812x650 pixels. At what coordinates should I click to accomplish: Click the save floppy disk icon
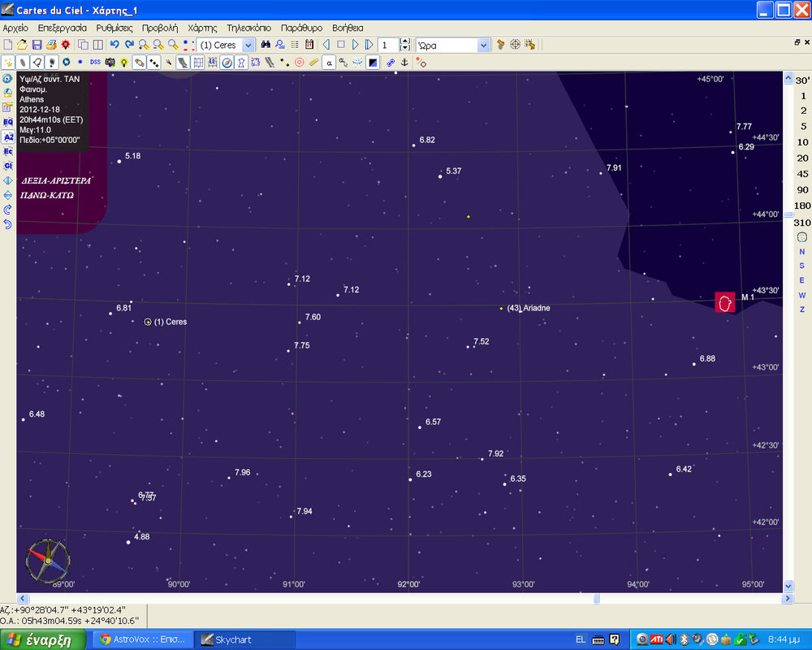[x=37, y=45]
